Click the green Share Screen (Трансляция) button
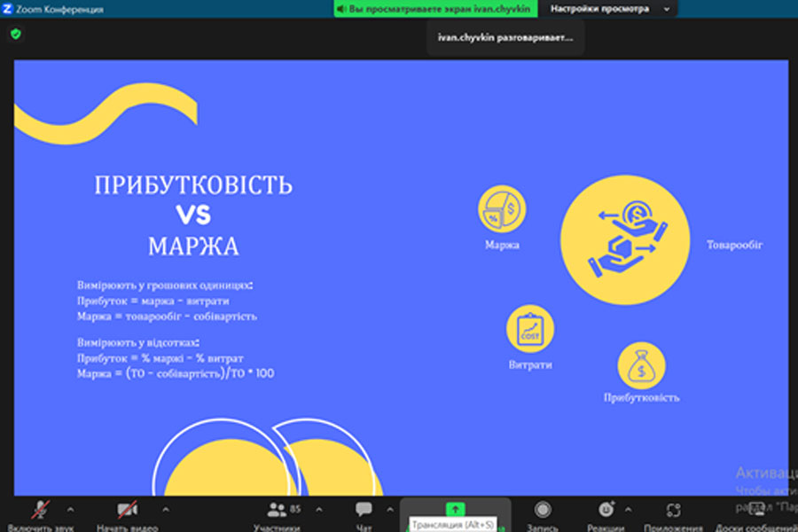The width and height of the screenshot is (798, 532). (x=455, y=509)
